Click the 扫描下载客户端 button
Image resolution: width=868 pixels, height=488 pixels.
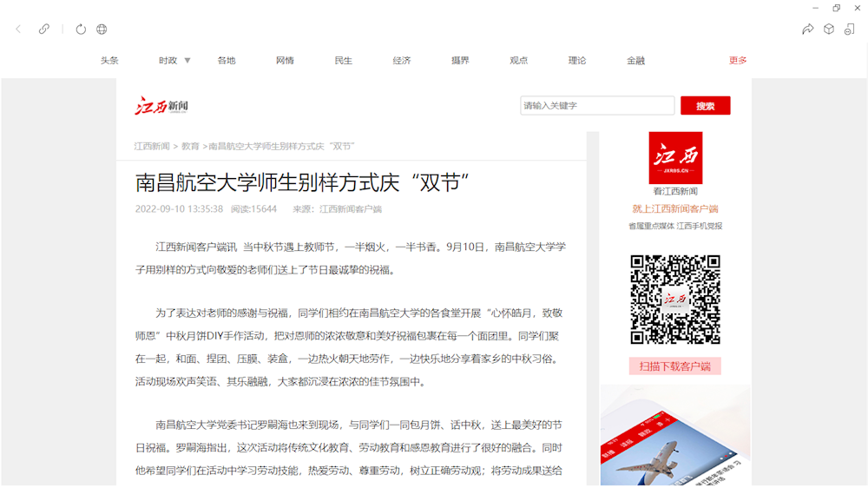click(675, 366)
